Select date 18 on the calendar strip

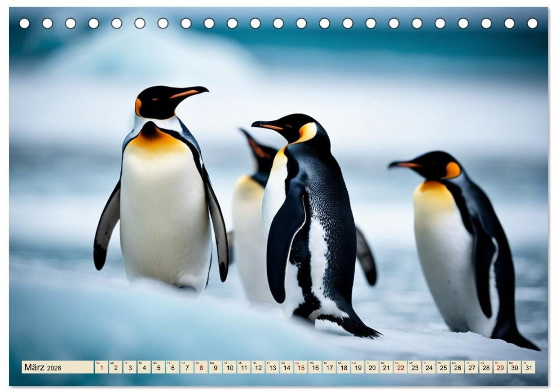click(x=343, y=367)
